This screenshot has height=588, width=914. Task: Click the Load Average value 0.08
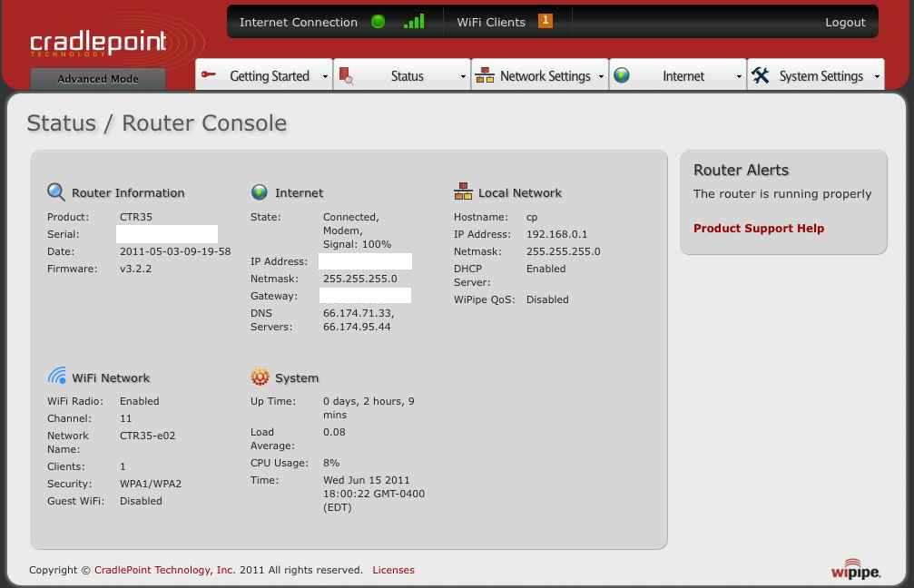tap(334, 432)
